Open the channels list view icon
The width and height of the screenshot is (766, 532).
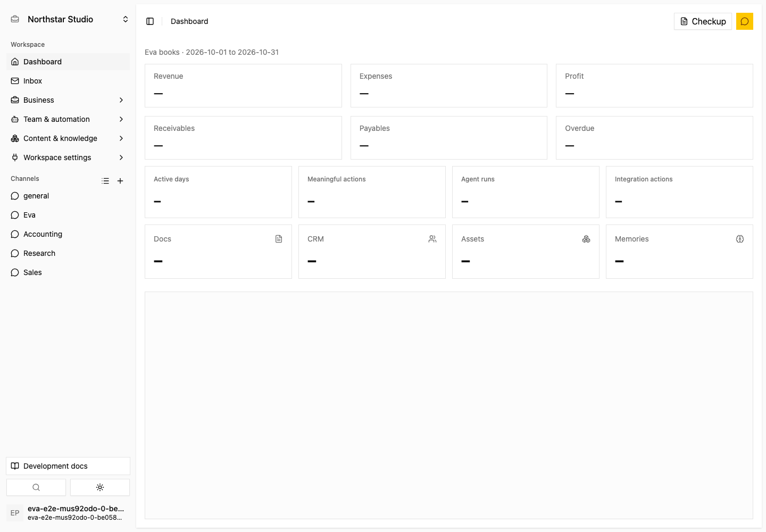click(x=105, y=181)
